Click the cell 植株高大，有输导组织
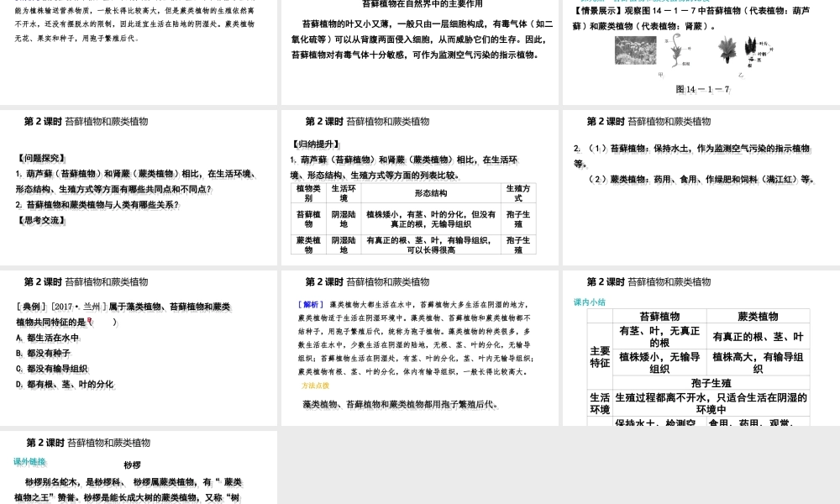The width and height of the screenshot is (840, 504). (x=758, y=363)
